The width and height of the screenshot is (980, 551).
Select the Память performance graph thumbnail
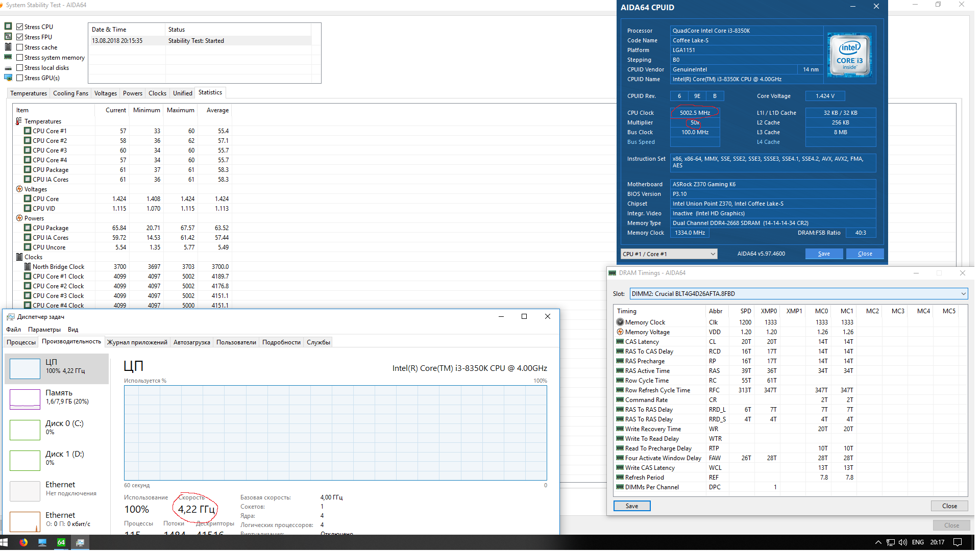tap(25, 399)
